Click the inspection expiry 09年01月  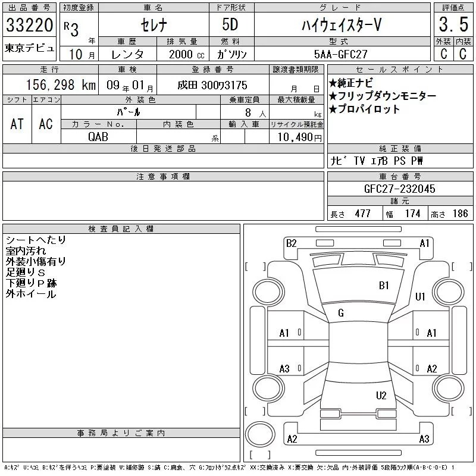tap(130, 86)
